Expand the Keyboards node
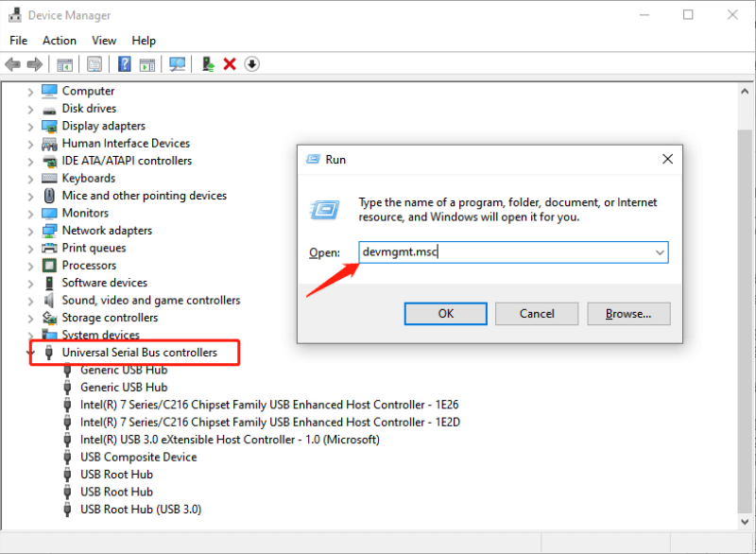The width and height of the screenshot is (756, 554). click(x=30, y=180)
